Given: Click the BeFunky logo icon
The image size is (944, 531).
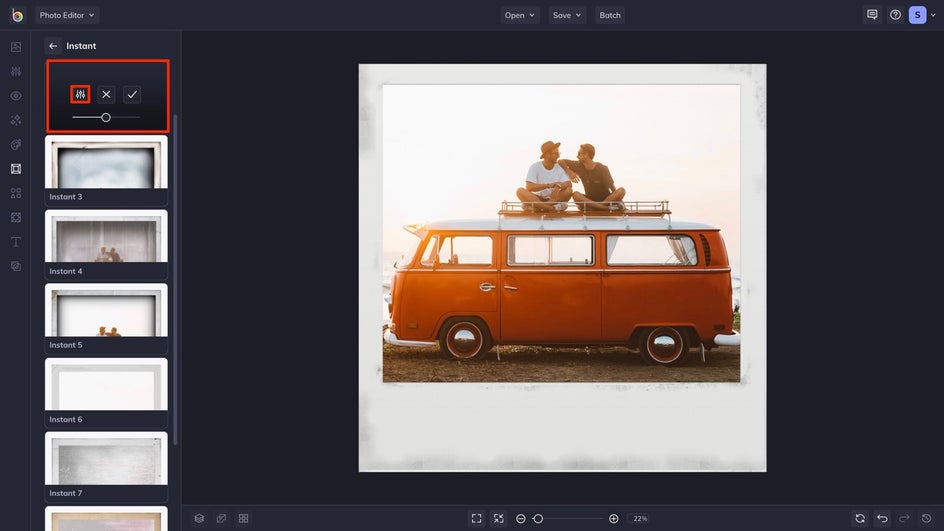Looking at the screenshot, I should [17, 15].
